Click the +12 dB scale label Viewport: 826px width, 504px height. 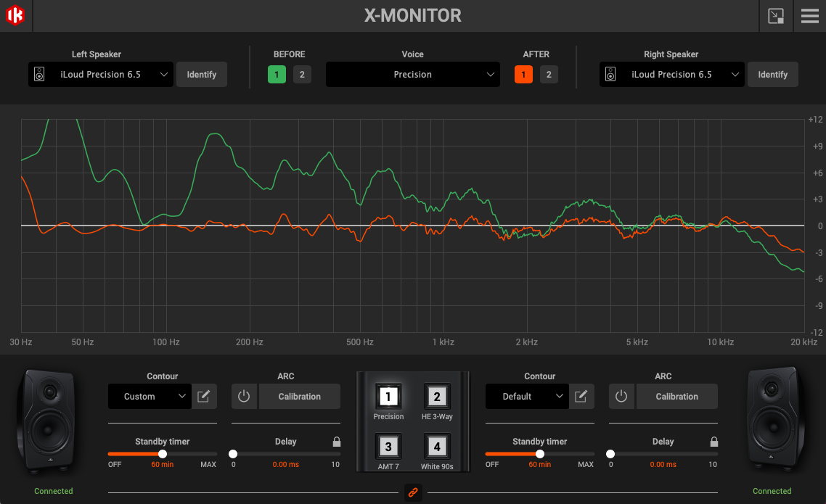[815, 120]
